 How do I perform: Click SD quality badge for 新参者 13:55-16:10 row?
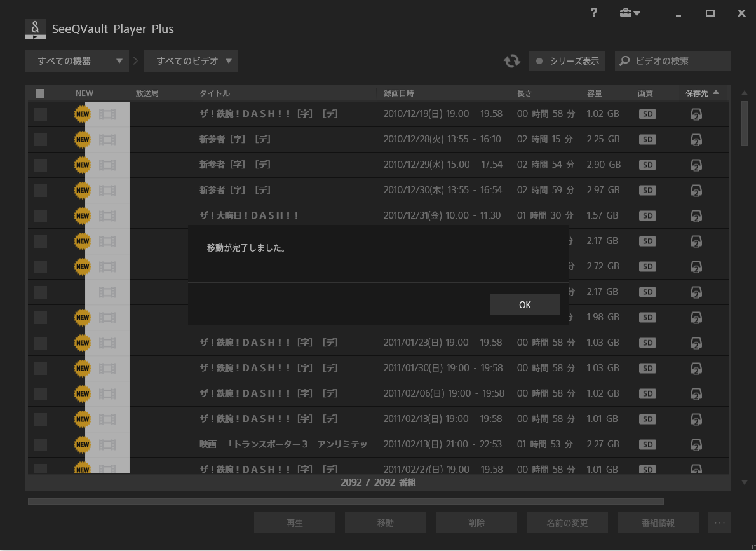pyautogui.click(x=647, y=139)
